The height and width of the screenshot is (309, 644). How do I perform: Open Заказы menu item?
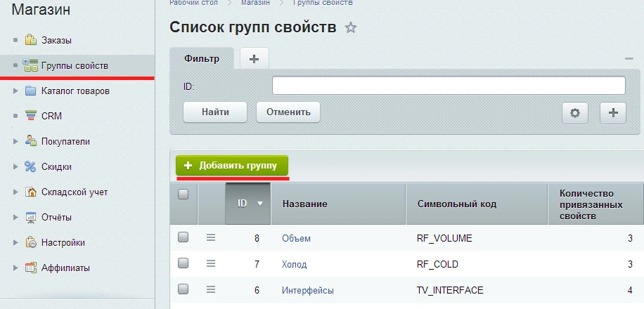tap(57, 41)
